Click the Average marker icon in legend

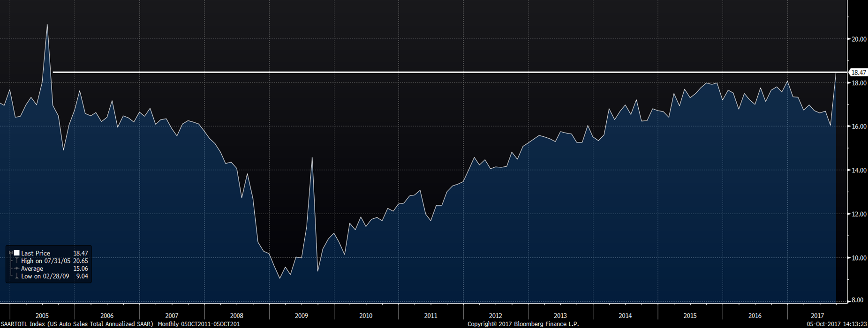point(17,268)
